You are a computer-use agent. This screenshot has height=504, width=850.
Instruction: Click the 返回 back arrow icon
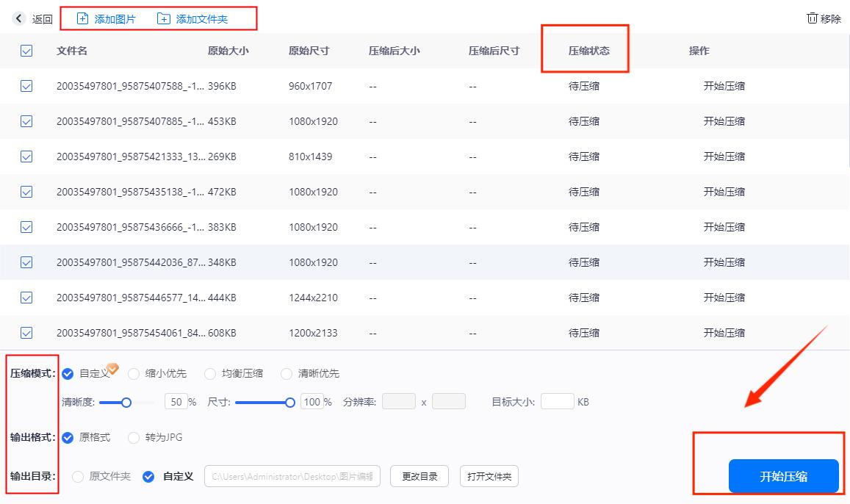(18, 18)
